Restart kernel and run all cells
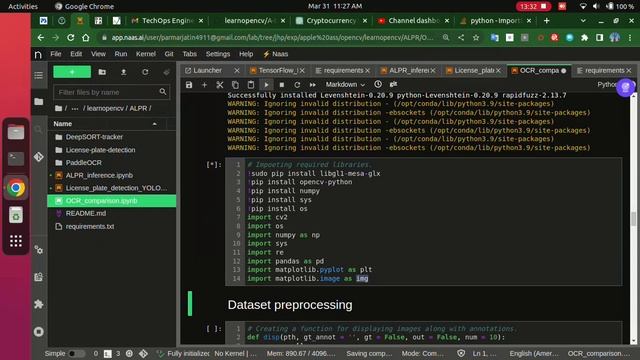The height and width of the screenshot is (360, 640). tap(313, 84)
